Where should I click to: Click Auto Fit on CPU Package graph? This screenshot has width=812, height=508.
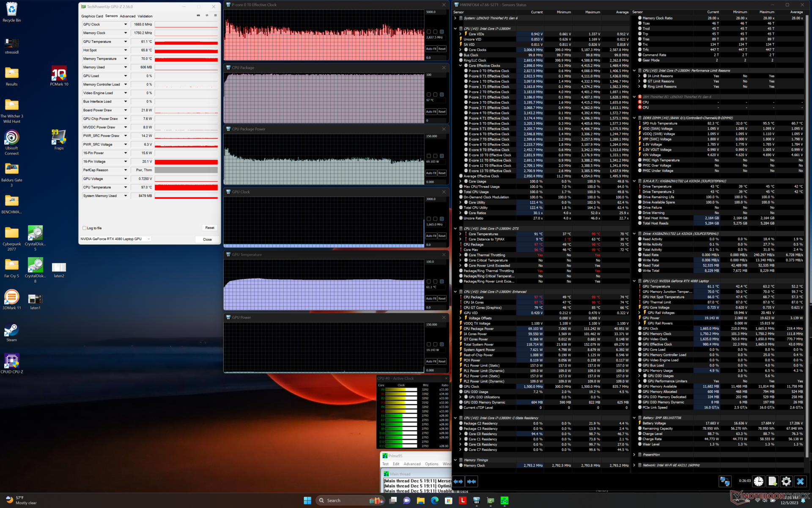[430, 112]
